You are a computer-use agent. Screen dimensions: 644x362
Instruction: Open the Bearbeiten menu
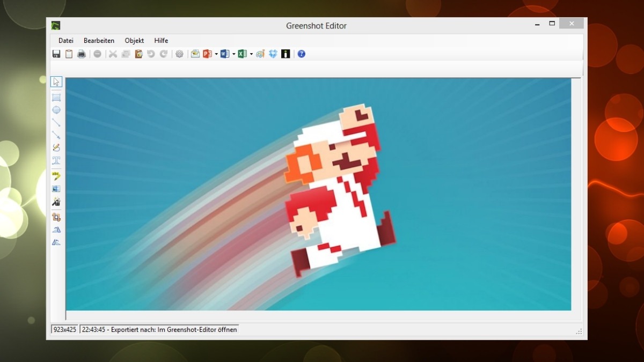99,40
